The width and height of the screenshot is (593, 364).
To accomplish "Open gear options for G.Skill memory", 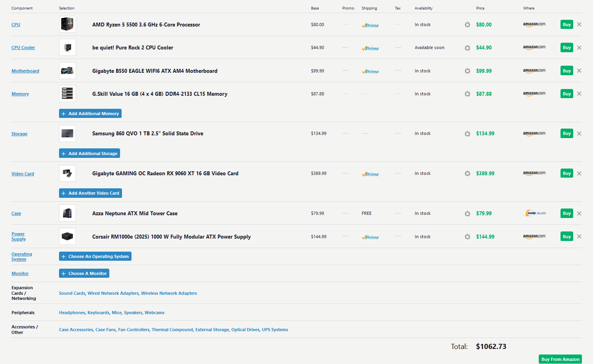I will tap(467, 94).
